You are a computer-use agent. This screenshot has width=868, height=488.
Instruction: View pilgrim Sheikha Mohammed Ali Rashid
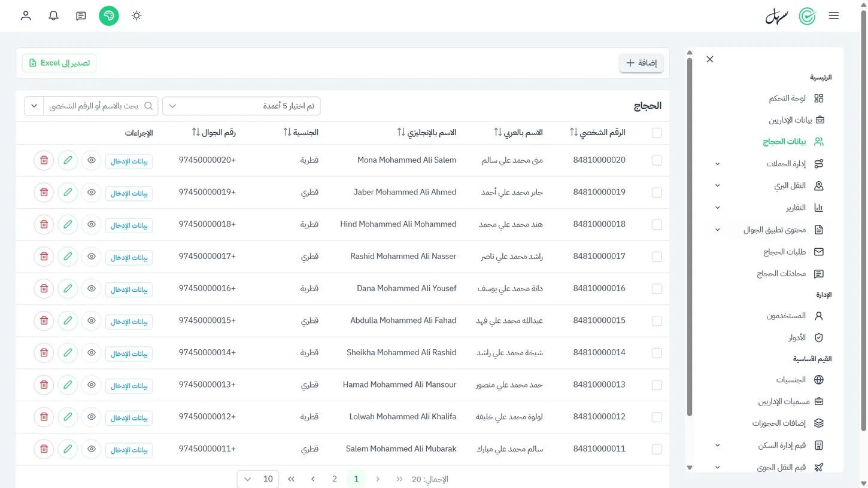pyautogui.click(x=92, y=353)
